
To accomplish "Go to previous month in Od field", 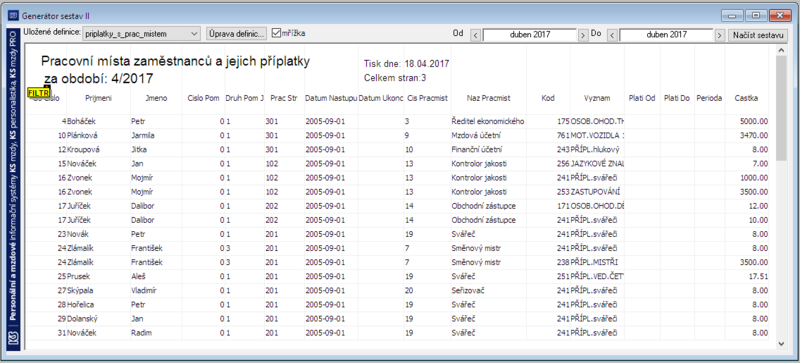I will tap(475, 35).
